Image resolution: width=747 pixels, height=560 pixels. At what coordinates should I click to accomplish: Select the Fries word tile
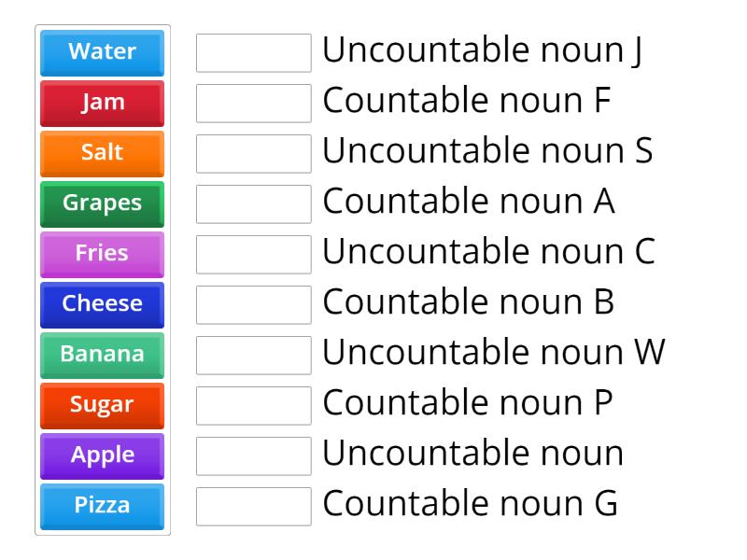[101, 254]
